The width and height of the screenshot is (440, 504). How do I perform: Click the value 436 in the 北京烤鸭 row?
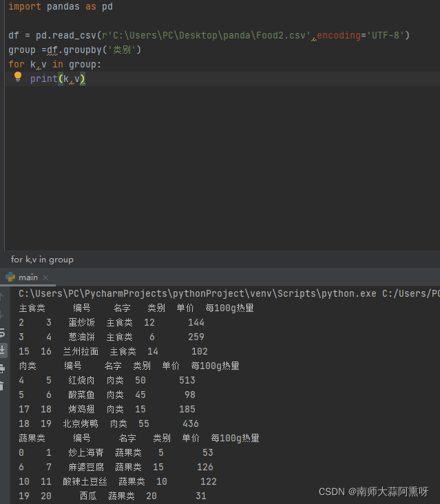[x=191, y=423]
